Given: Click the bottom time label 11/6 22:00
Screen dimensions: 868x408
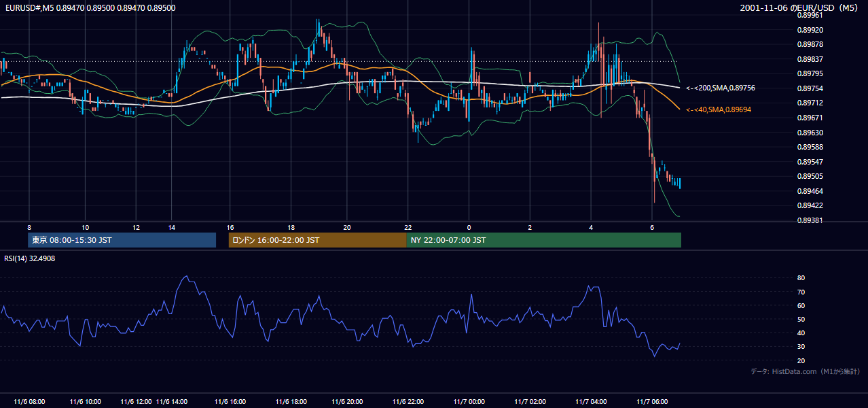Looking at the screenshot, I should [x=408, y=401].
